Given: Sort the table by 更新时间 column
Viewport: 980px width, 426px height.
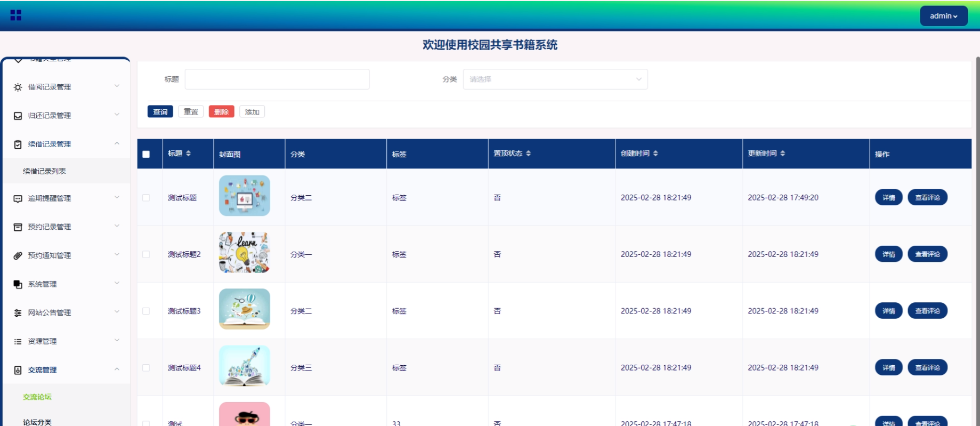Looking at the screenshot, I should (782, 154).
